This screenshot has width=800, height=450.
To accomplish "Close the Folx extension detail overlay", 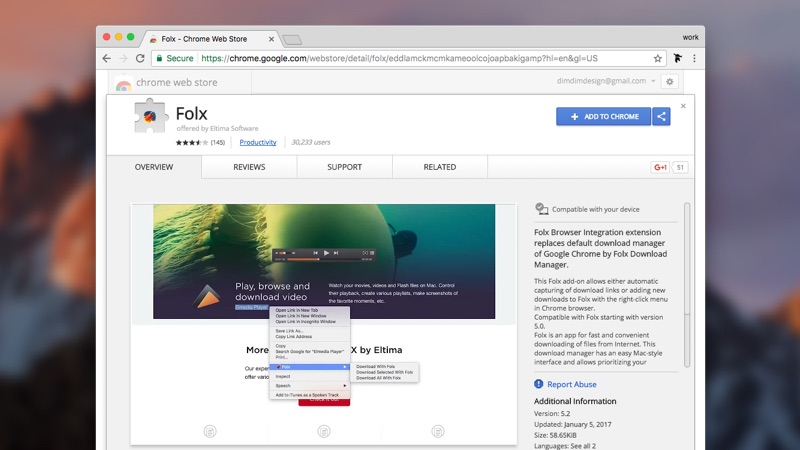I will [683, 106].
